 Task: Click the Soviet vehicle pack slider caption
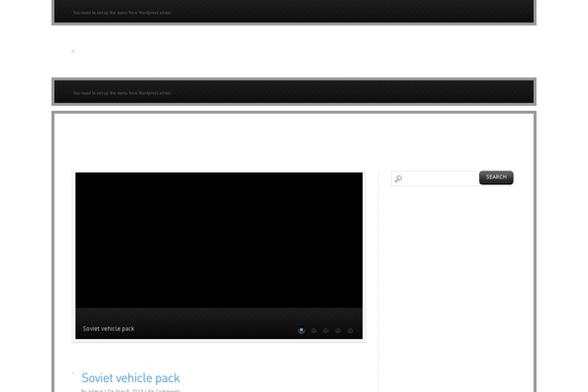coord(109,328)
